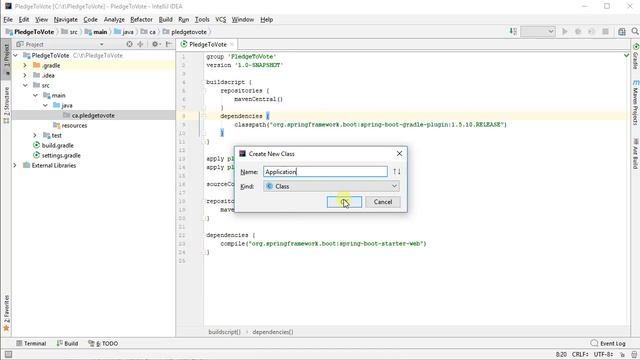The height and width of the screenshot is (360, 640).
Task: Open Project Structure toolbar icon
Action: point(622,31)
